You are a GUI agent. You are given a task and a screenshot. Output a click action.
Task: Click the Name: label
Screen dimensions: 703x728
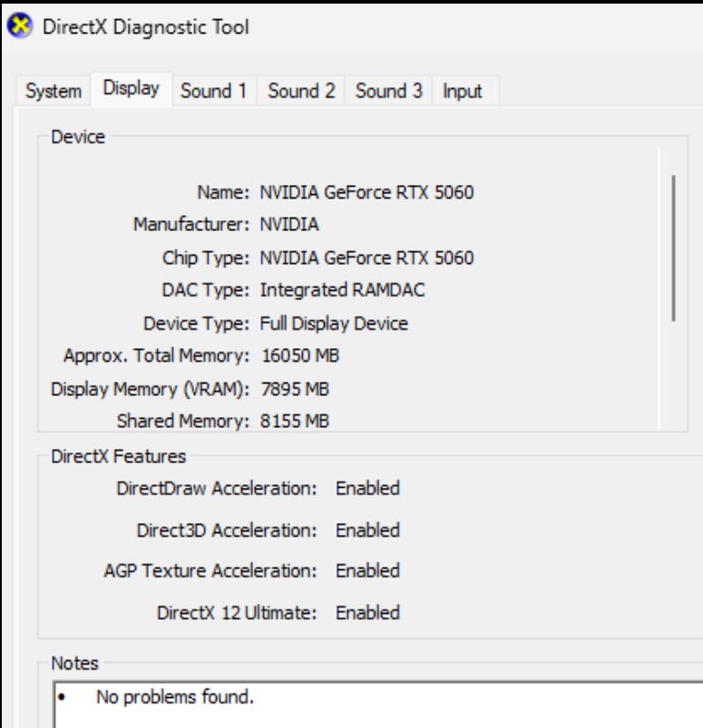223,192
